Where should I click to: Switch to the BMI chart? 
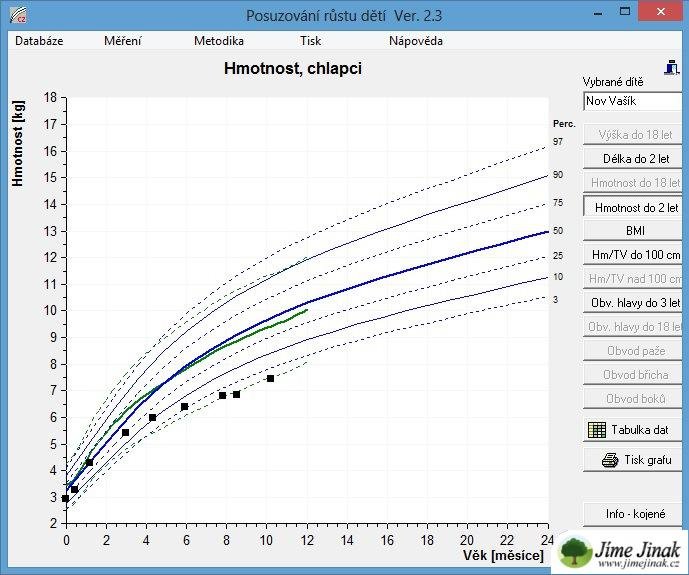(635, 230)
